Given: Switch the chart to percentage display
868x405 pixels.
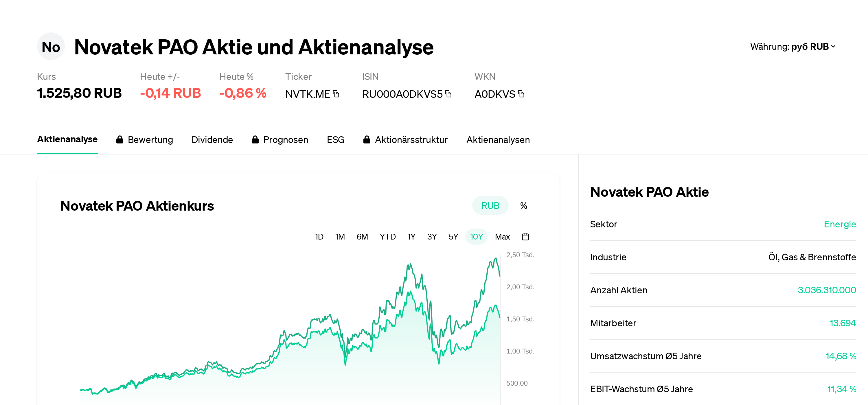Looking at the screenshot, I should pos(524,205).
